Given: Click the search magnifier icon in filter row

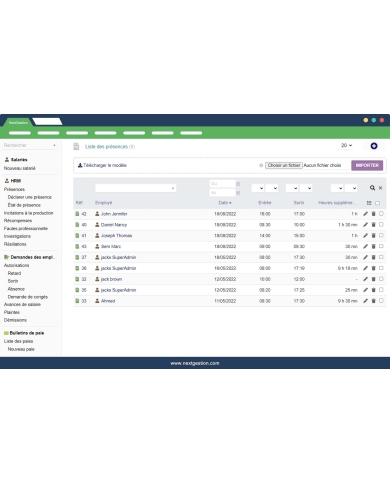Looking at the screenshot, I should click(372, 188).
